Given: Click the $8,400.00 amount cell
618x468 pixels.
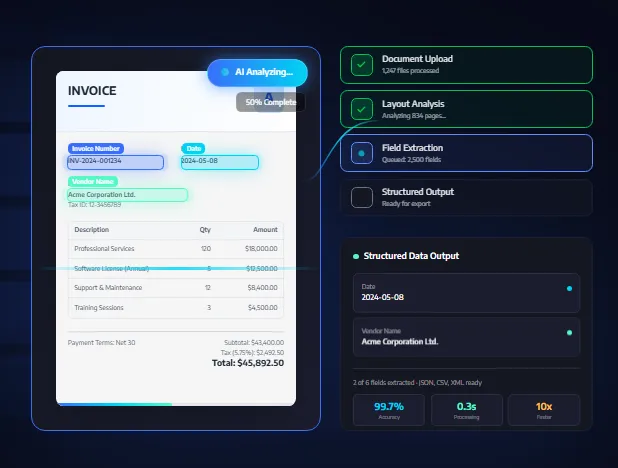Looking at the screenshot, I should (x=262, y=288).
